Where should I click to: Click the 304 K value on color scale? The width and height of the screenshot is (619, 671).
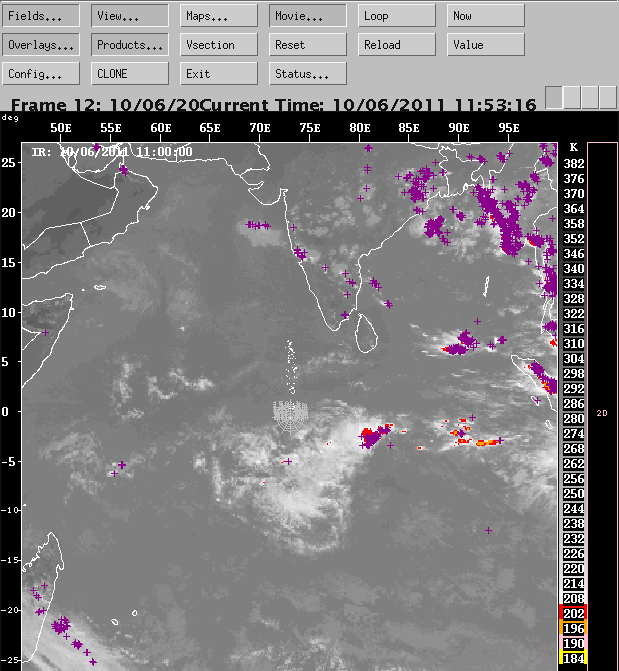574,359
